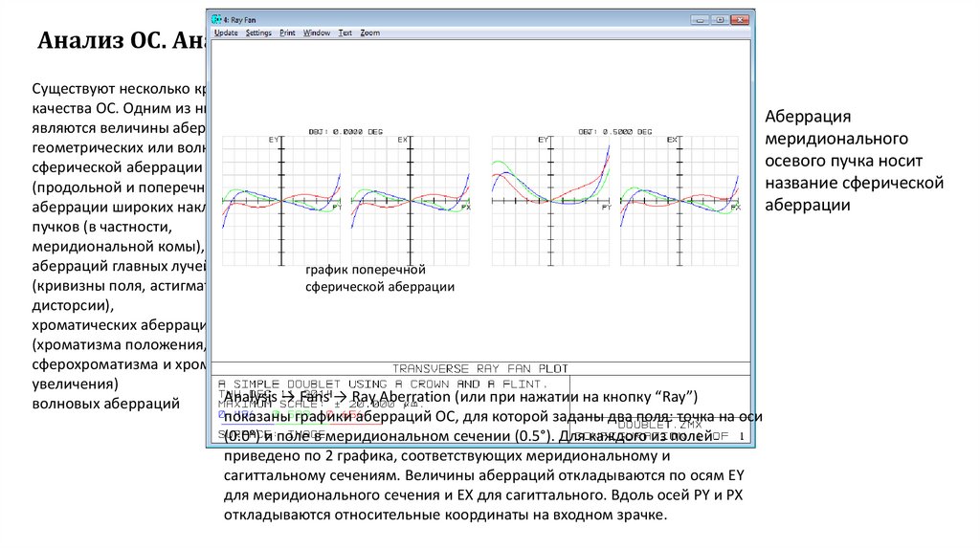Click the 'волновых аберраций' text line
The image size is (980, 549).
point(105,404)
